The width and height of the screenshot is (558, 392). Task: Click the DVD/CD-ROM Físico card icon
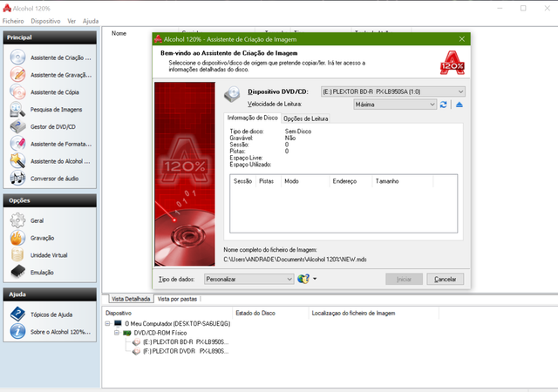click(x=126, y=333)
